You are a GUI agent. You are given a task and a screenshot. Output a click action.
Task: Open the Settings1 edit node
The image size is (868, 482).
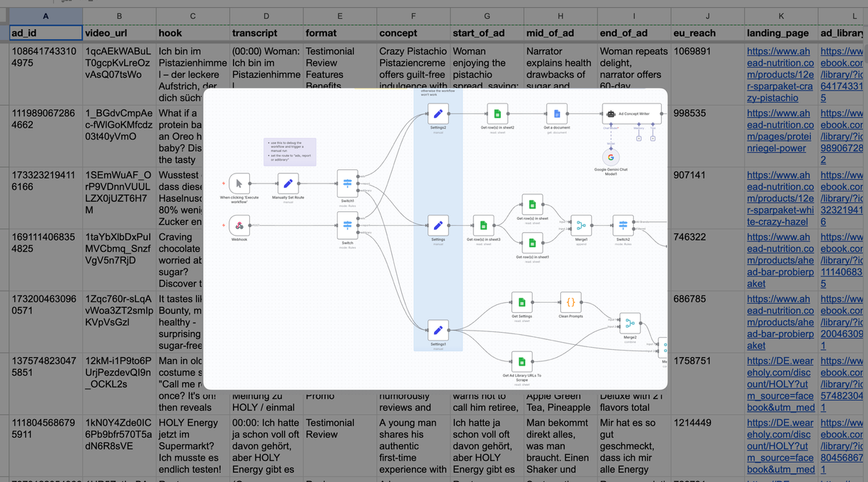(438, 331)
